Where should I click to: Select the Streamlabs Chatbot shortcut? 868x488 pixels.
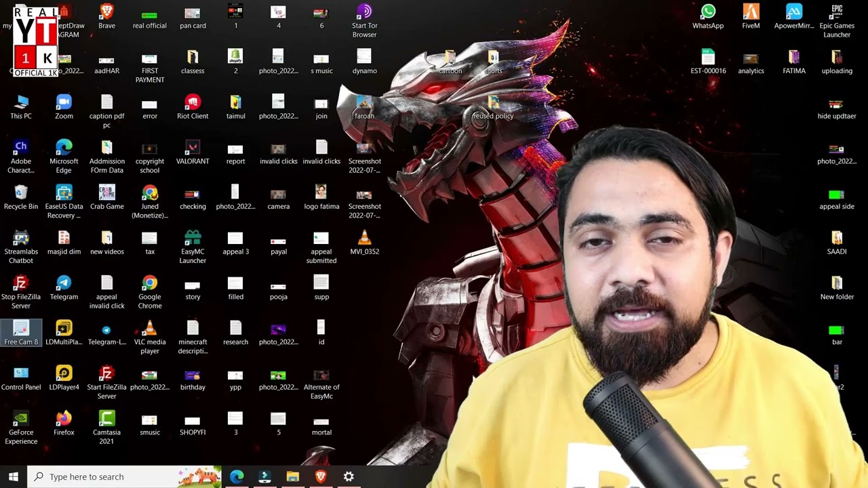21,247
